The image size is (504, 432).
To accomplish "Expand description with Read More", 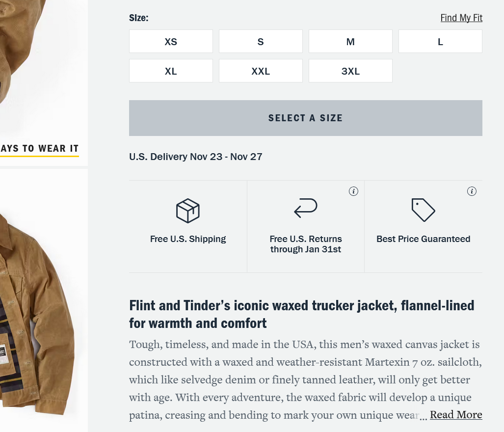I will [456, 415].
